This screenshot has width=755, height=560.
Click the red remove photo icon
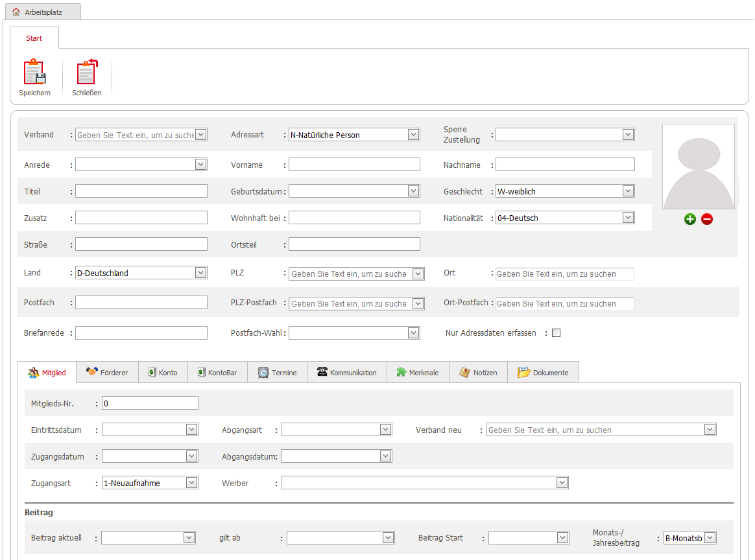(707, 219)
